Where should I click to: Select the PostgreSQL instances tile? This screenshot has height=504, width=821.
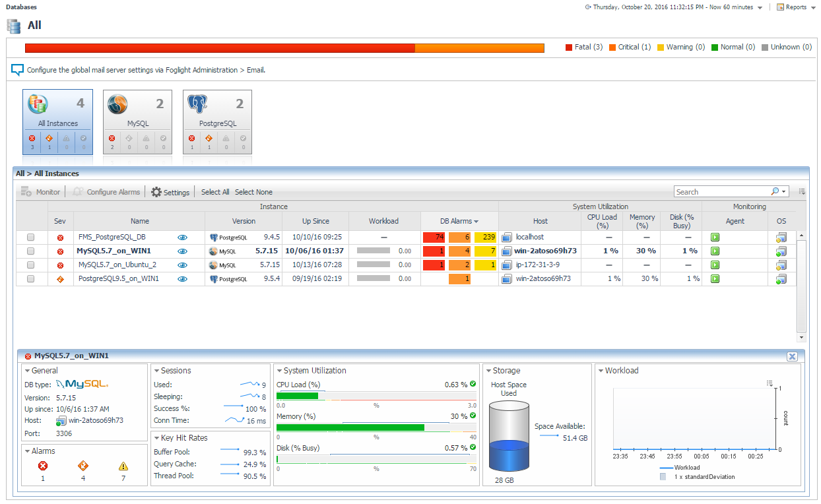tap(217, 122)
